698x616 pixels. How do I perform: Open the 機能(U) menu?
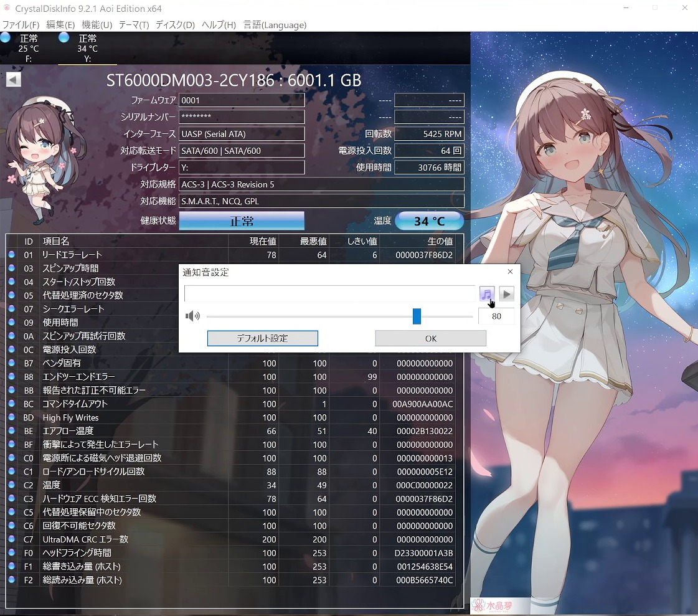coord(97,25)
